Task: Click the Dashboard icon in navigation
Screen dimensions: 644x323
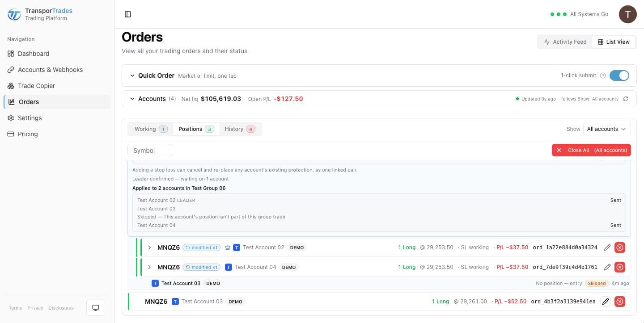Action: click(11, 54)
